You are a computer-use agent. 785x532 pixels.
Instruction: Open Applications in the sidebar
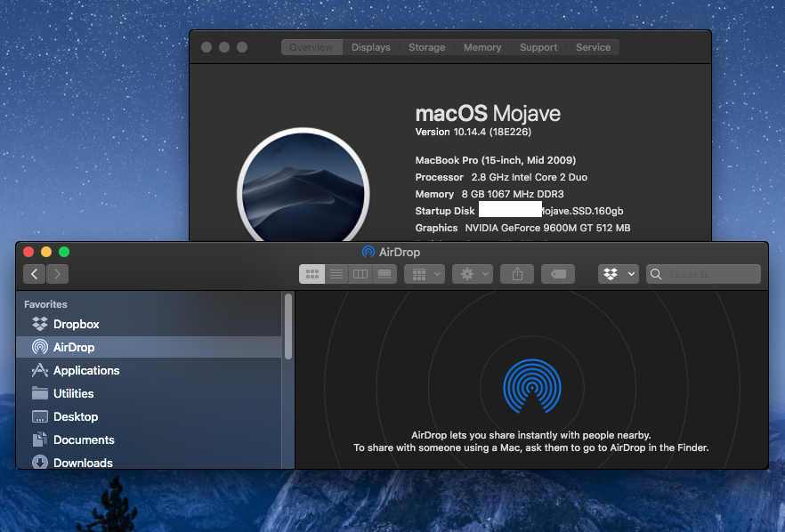coord(149,370)
